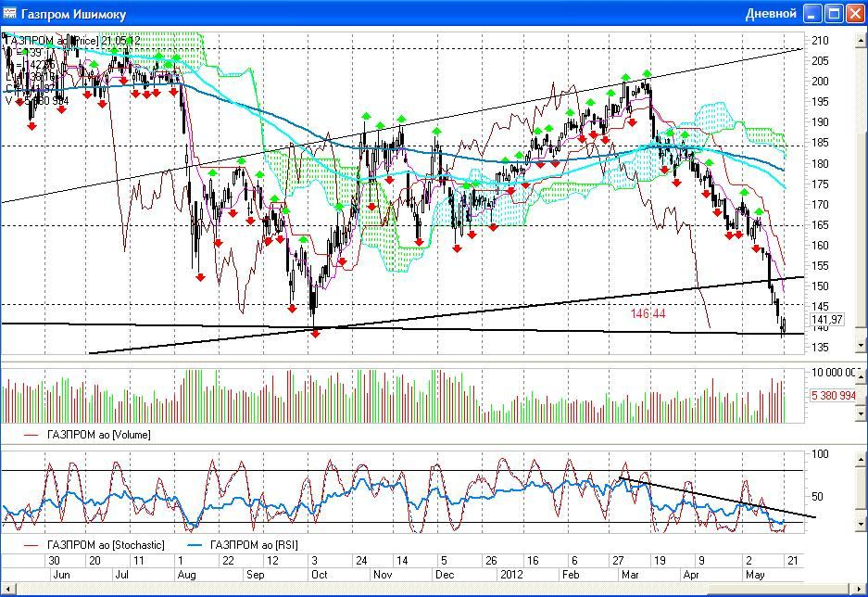Click the 'Aug' month label
Screen dimensions: 868x597
186,575
